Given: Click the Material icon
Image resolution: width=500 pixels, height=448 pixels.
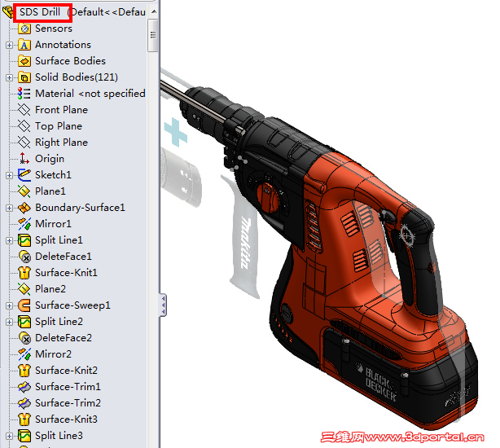Looking at the screenshot, I should pyautogui.click(x=24, y=94).
